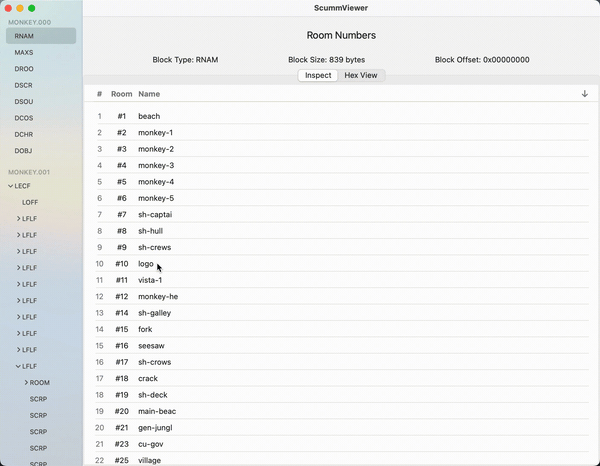Screen dimensions: 600x466
Task: Click the Block Size: 839 bytes label
Action: pos(326,60)
